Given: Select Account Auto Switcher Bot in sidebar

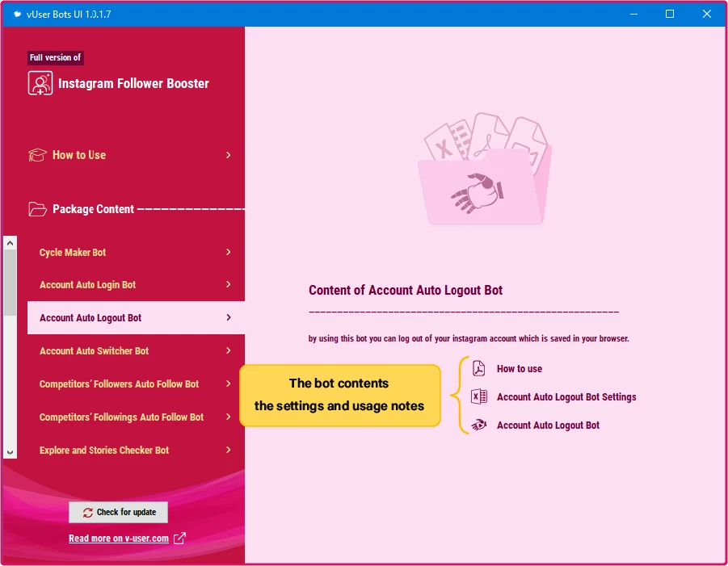Looking at the screenshot, I should pyautogui.click(x=136, y=350).
